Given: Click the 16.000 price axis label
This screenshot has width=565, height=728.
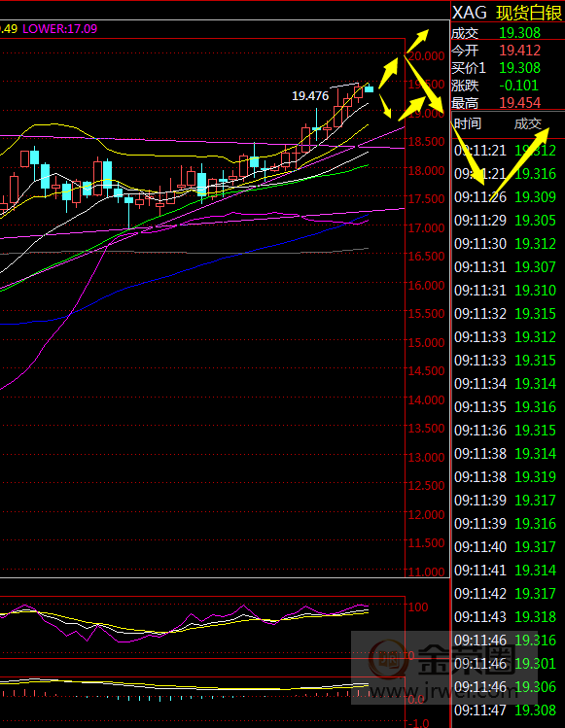Looking at the screenshot, I should tap(426, 286).
